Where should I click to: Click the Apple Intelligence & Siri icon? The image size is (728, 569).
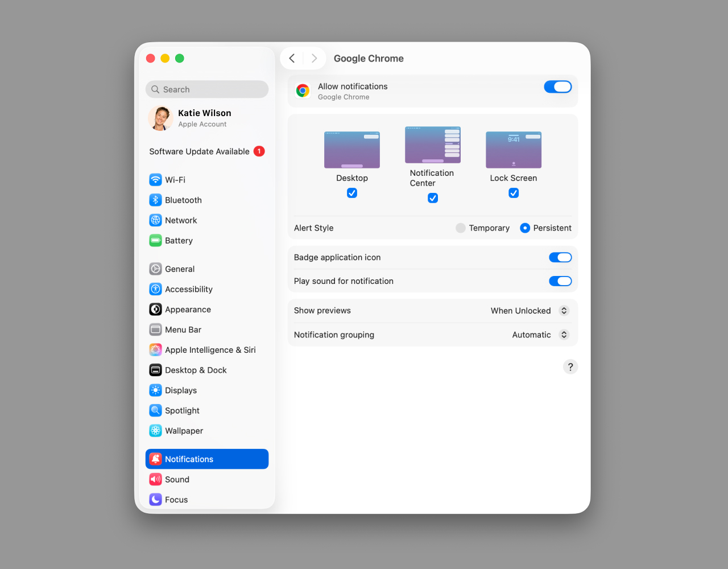tap(155, 350)
